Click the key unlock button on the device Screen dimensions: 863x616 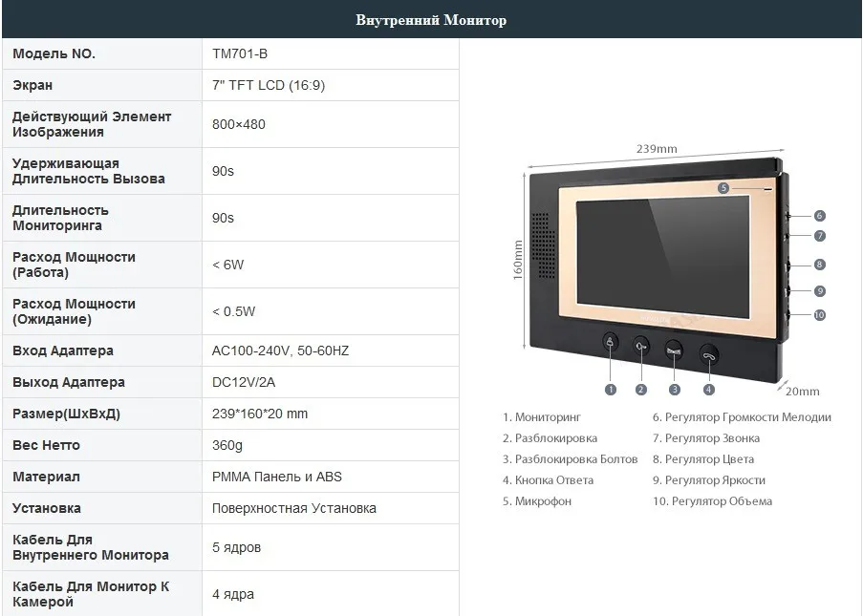[x=641, y=346]
